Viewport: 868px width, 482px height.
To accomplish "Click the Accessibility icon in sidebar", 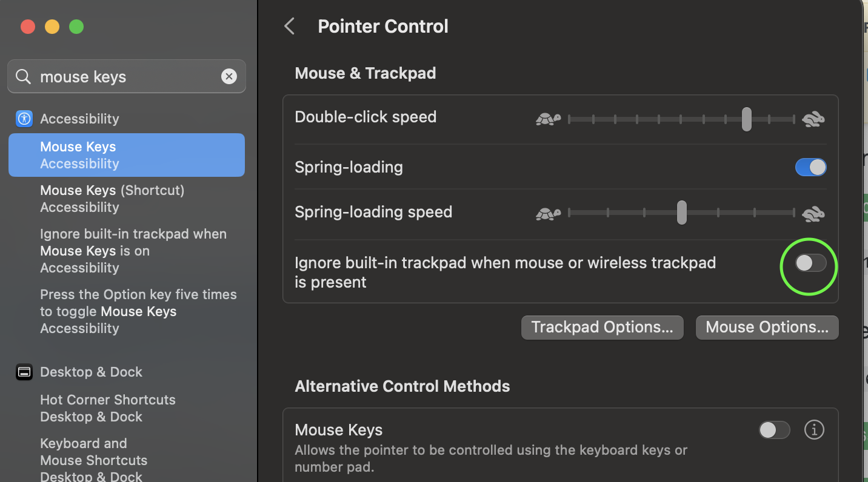I will coord(24,119).
